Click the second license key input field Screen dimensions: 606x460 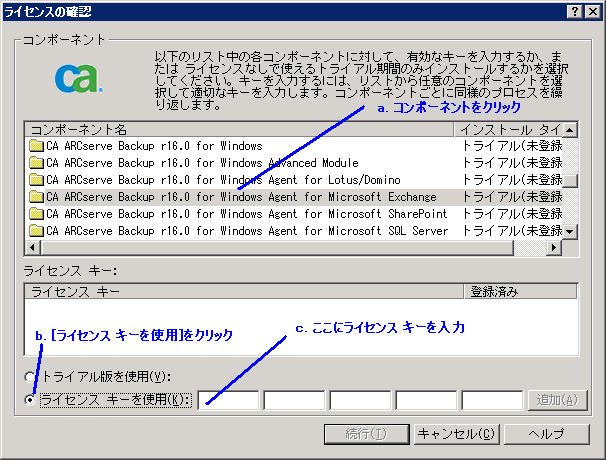[294, 400]
